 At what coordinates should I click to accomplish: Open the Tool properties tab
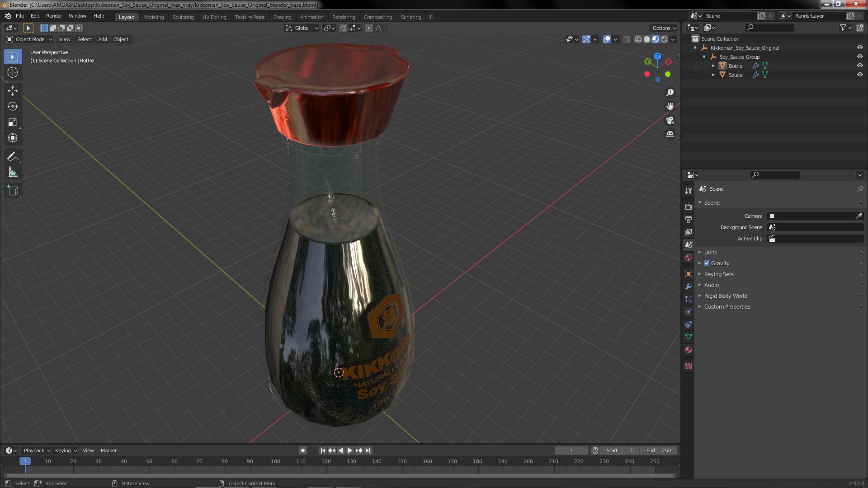[x=689, y=191]
